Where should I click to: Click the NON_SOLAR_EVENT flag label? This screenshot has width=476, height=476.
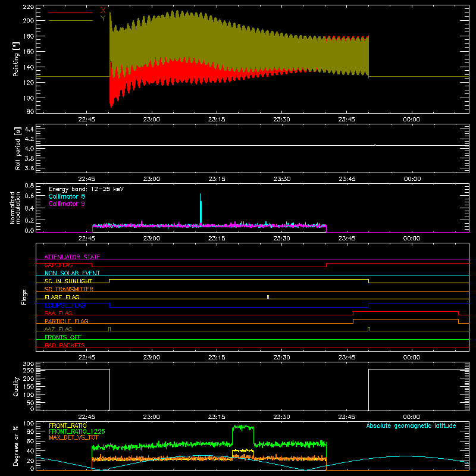(72, 273)
